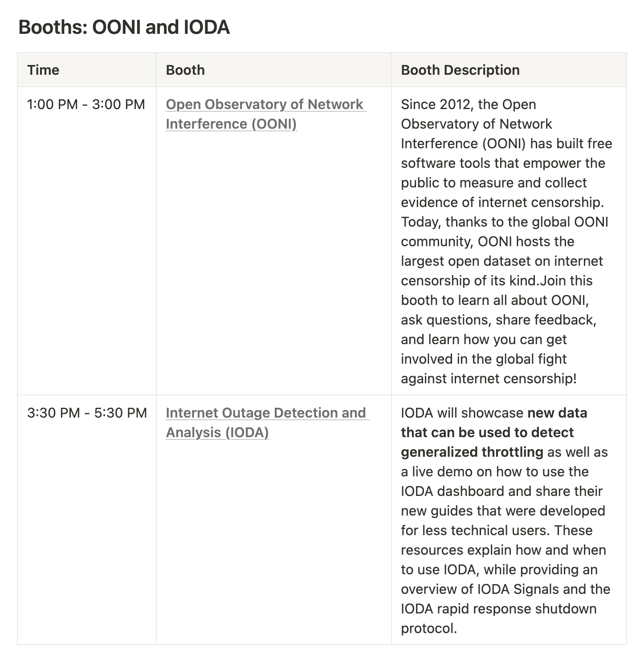Viewport: 644px width, 666px height.
Task: Click the 1:00 PM - 3:00 PM time cell
Action: (x=86, y=105)
